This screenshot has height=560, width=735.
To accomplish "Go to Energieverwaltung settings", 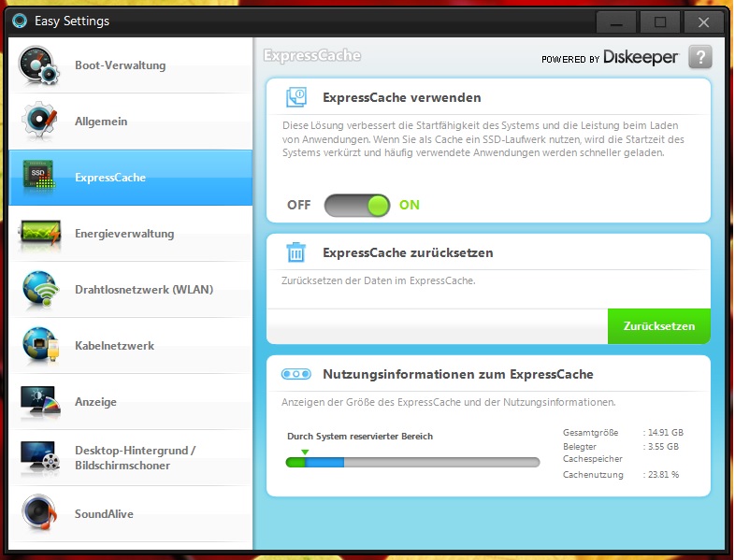I will [130, 234].
